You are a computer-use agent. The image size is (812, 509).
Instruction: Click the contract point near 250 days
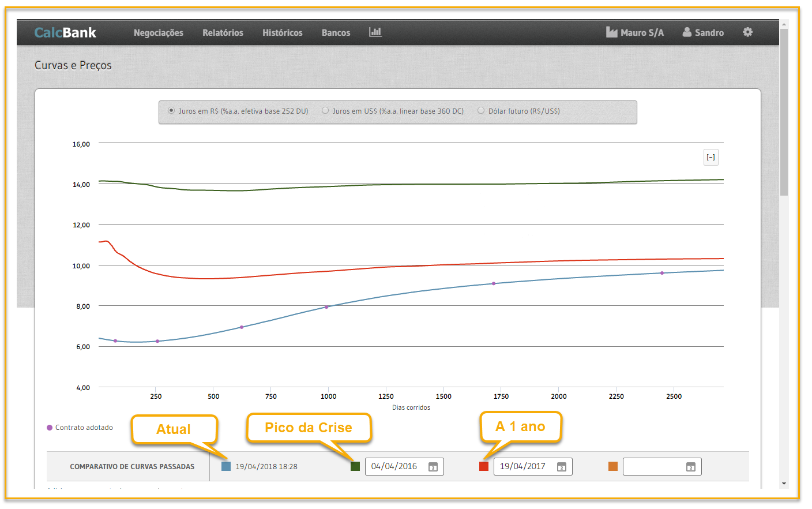tap(157, 341)
